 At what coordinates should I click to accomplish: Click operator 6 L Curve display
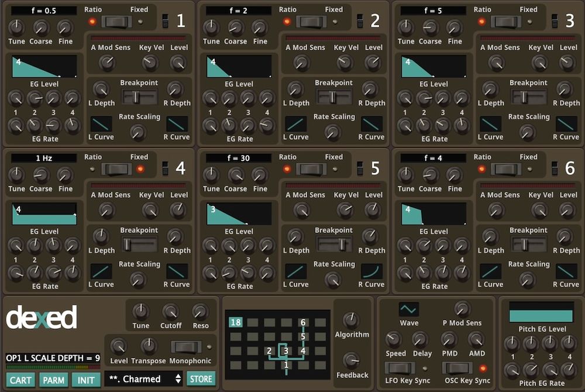491,271
